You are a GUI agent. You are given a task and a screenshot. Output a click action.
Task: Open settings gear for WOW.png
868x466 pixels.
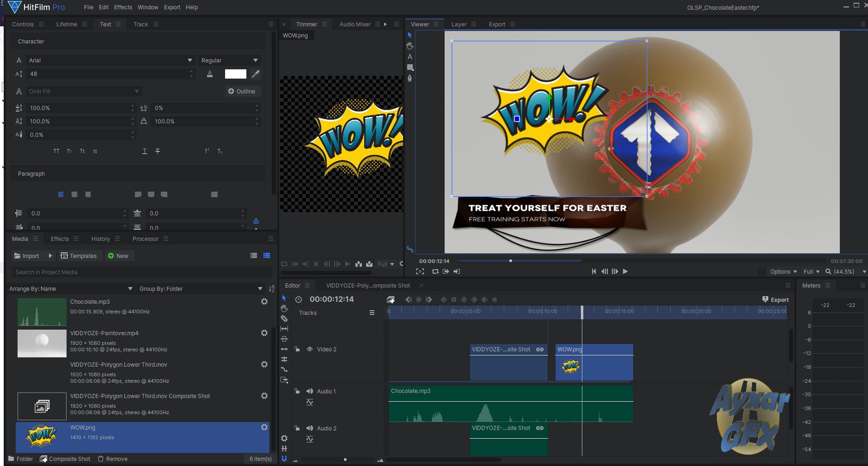tap(264, 427)
